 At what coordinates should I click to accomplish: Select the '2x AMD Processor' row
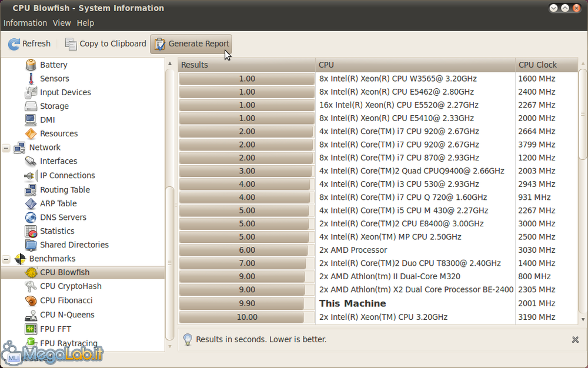[378, 250]
